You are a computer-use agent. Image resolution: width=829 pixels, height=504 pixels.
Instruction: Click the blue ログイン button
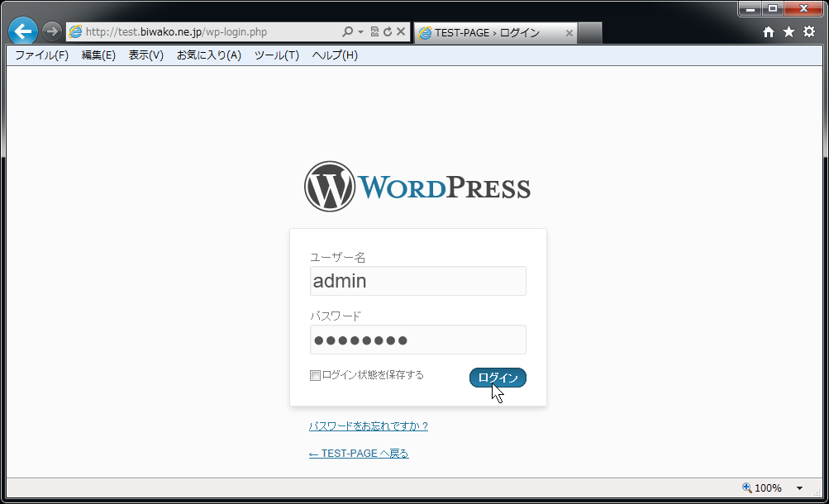[498, 378]
